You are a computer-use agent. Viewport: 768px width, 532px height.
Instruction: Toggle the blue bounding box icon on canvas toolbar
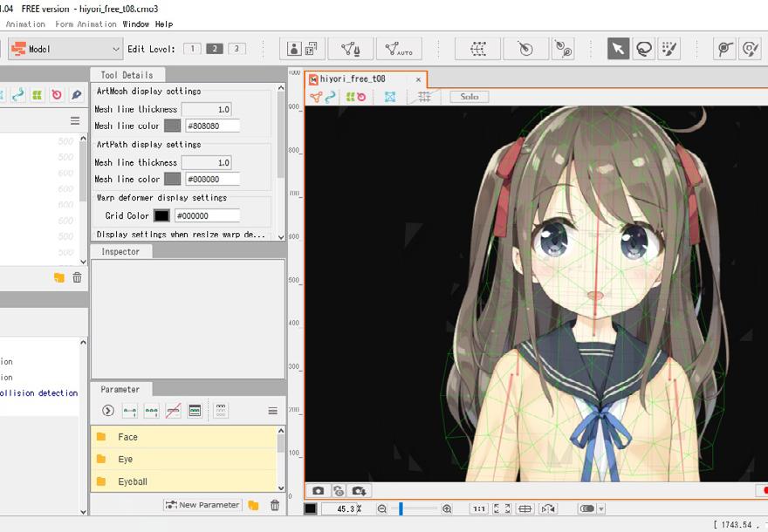390,97
